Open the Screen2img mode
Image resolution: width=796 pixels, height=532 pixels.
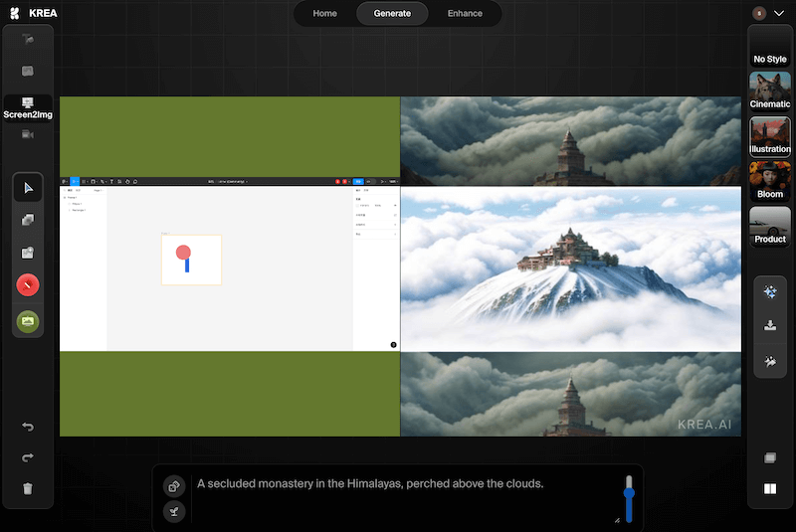click(28, 107)
